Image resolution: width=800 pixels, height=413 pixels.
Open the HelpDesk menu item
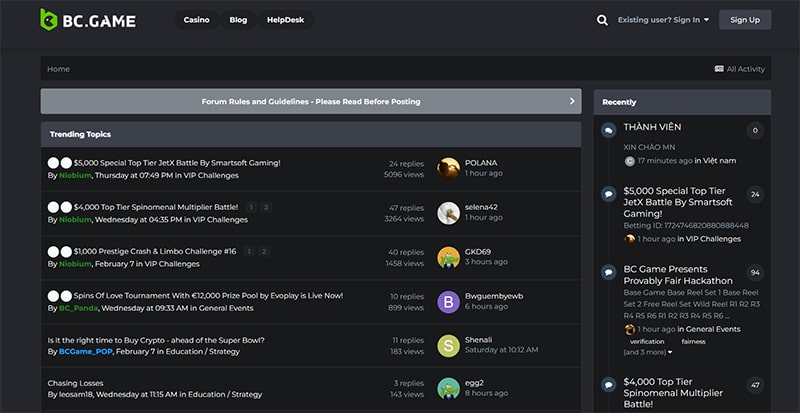[x=285, y=20]
